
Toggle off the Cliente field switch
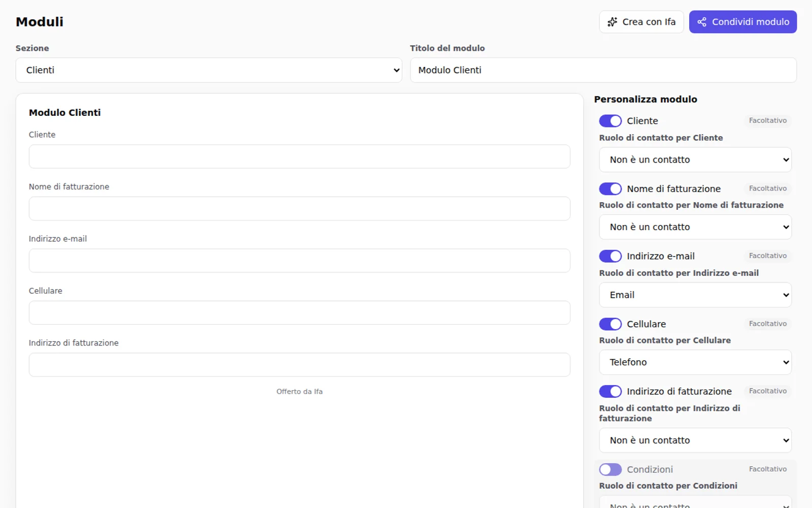[x=610, y=121]
